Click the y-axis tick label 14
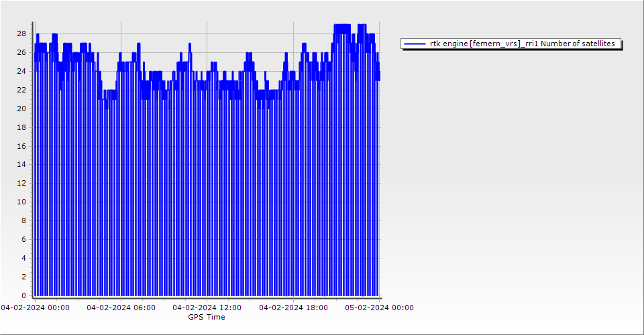The image size is (644, 335). point(21,164)
